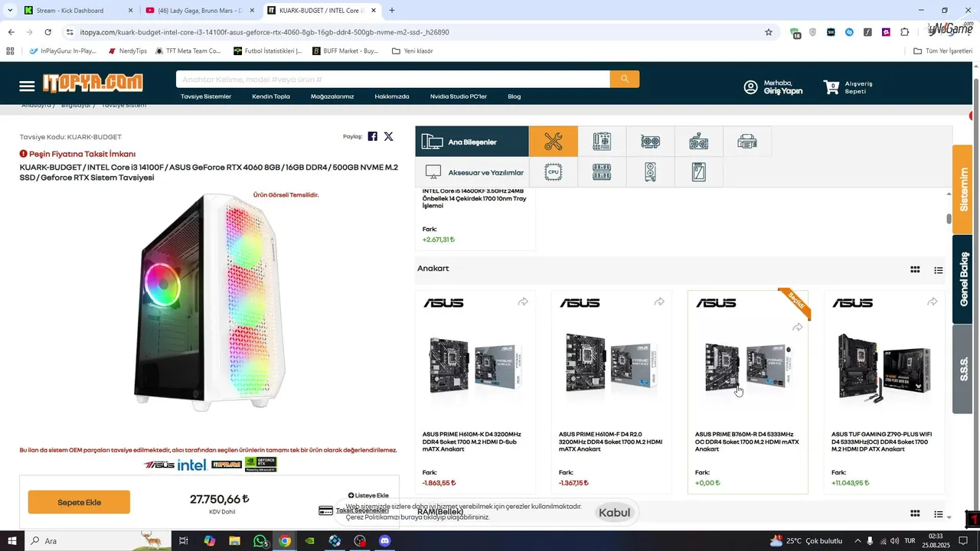
Task: Open the Sistemim side tab
Action: (963, 189)
